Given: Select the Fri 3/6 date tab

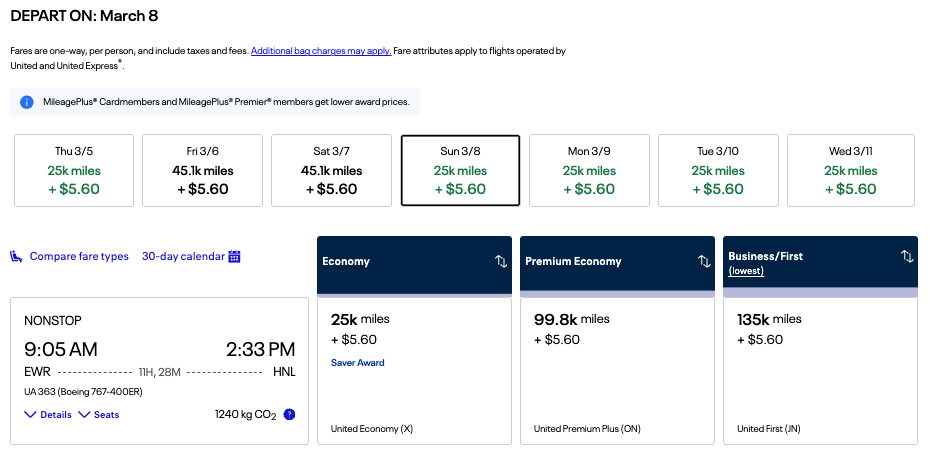Looking at the screenshot, I should coord(202,171).
